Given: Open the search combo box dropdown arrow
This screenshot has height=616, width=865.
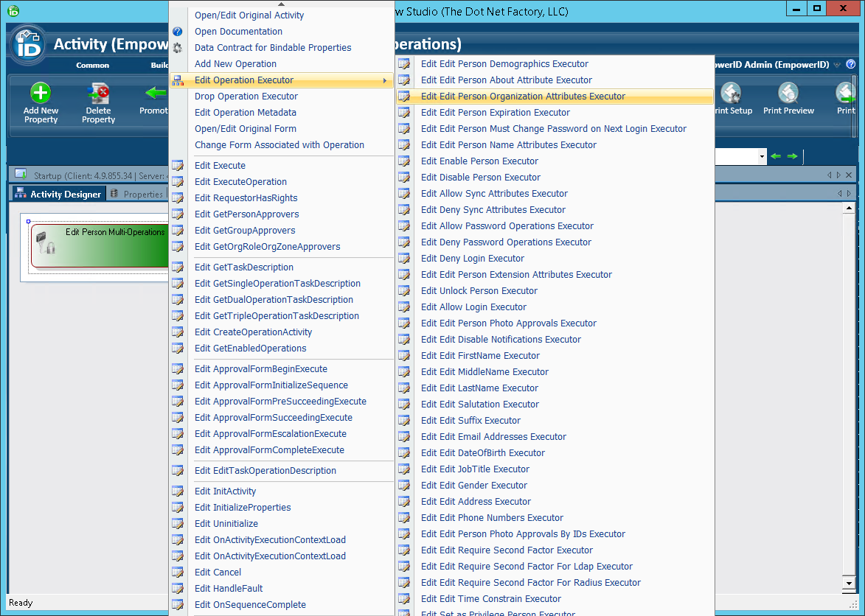Looking at the screenshot, I should (x=762, y=156).
